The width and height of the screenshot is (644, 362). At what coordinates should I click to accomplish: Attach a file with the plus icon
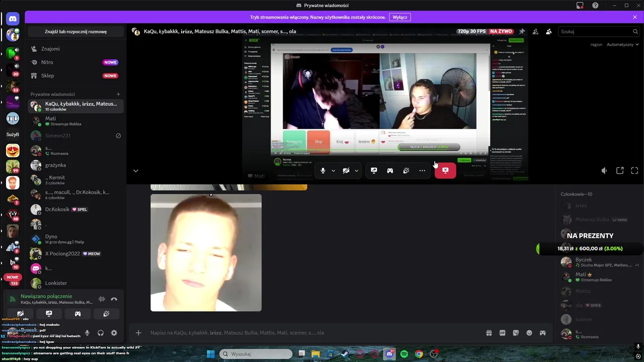[x=138, y=333]
